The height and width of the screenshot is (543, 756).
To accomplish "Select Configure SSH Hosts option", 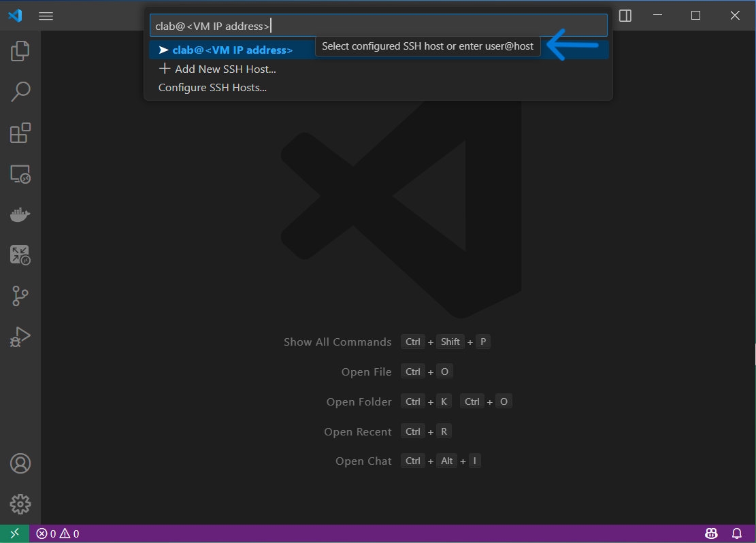I will point(212,88).
